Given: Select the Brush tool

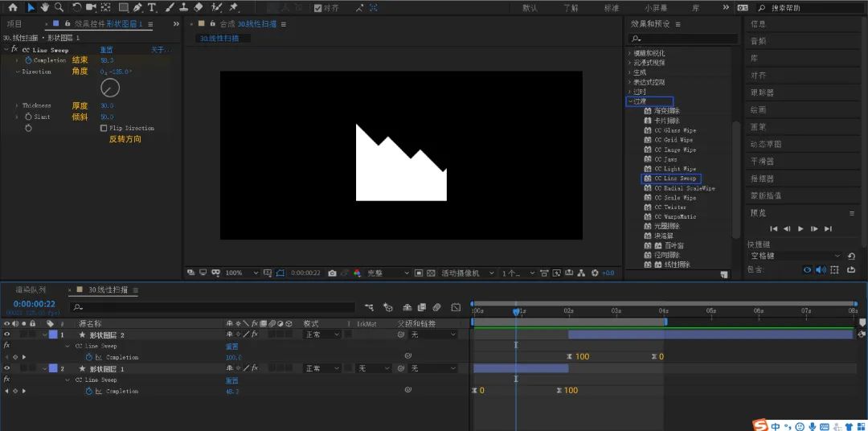Looking at the screenshot, I should [x=170, y=8].
